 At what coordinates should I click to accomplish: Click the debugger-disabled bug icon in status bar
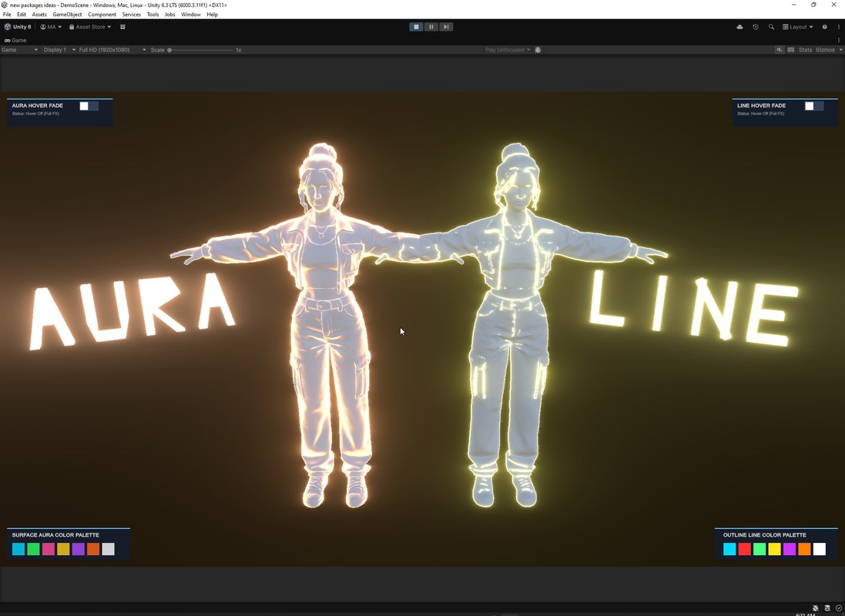816,608
